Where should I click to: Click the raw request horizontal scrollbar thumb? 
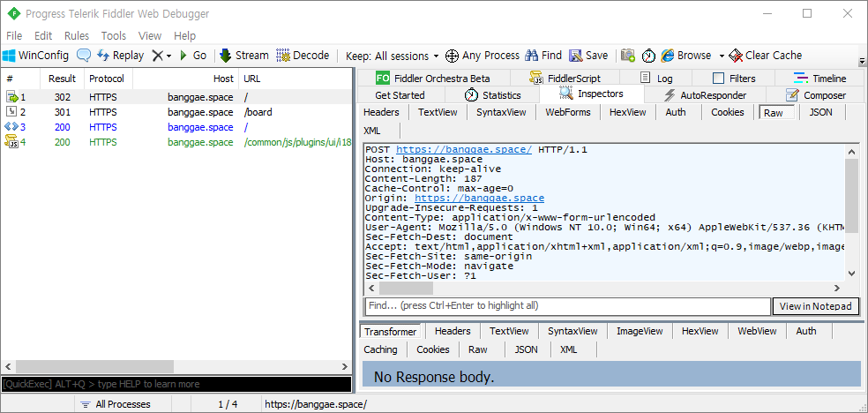[x=406, y=288]
